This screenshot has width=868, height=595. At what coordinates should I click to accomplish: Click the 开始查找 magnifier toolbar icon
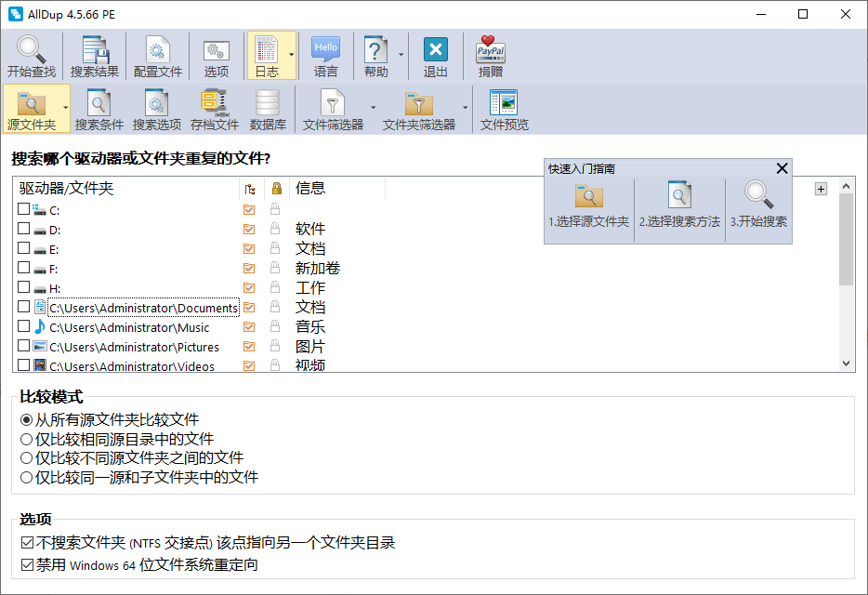click(x=32, y=56)
